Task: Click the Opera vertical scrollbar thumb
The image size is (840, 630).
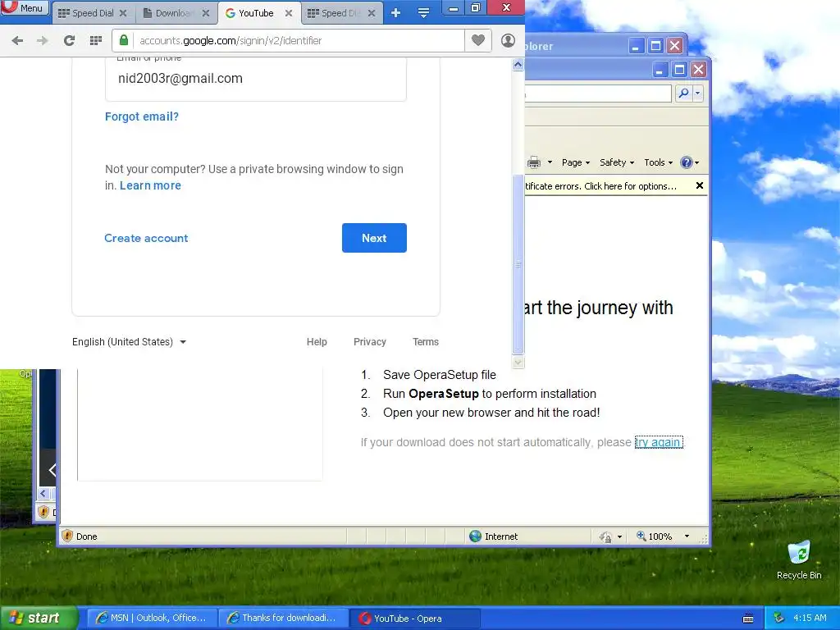Action: click(x=518, y=263)
